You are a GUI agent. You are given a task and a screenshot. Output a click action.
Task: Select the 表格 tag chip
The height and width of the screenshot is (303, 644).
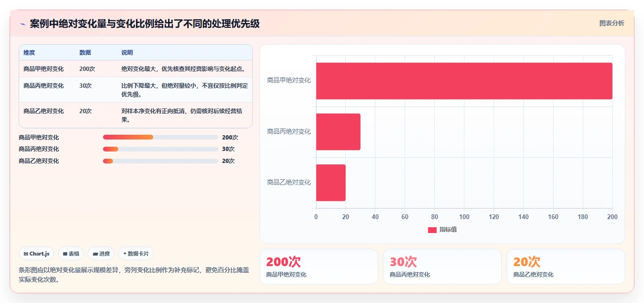pos(71,254)
